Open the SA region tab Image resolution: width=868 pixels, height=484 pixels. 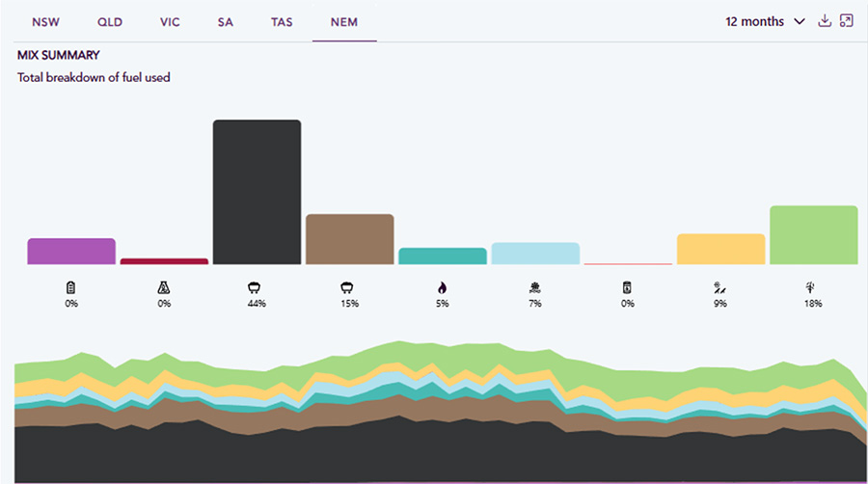pyautogui.click(x=225, y=22)
